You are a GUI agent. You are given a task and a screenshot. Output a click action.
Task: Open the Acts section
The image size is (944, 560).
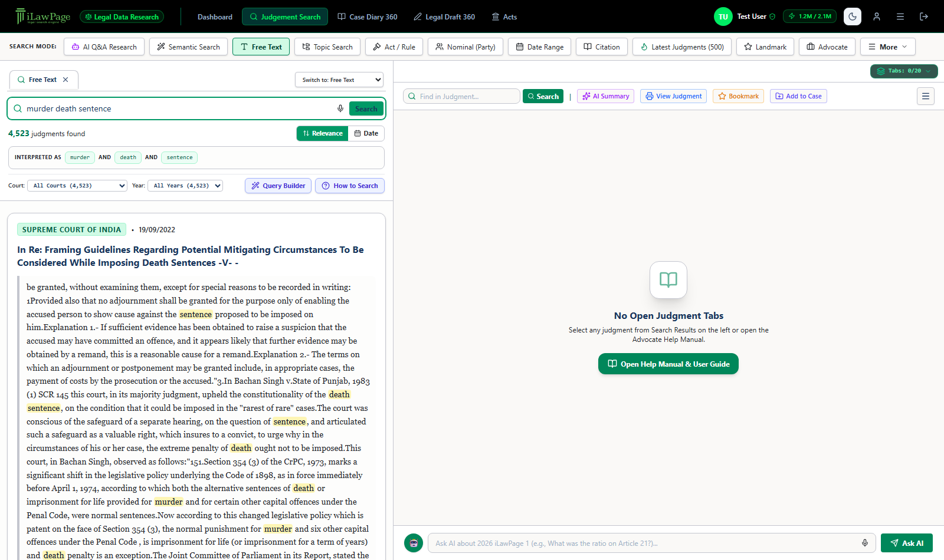(x=504, y=17)
